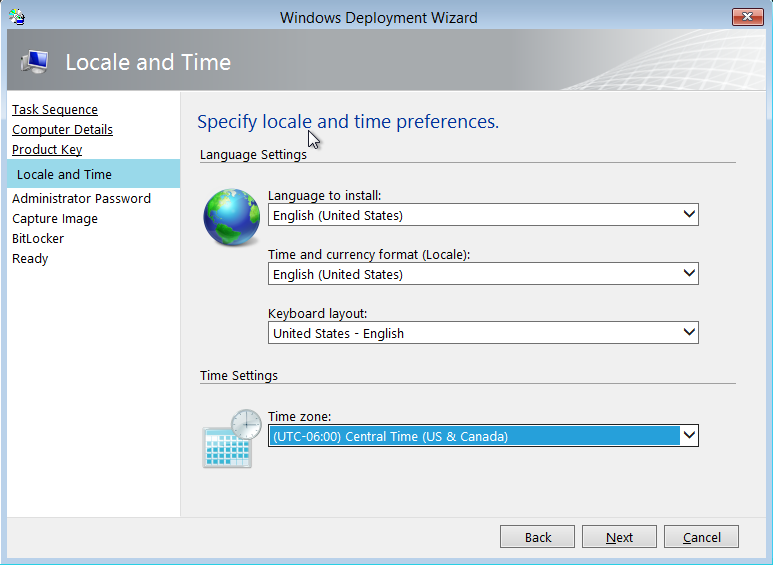Screen dimensions: 773x565
Task: Go to the Computer Details step
Action: [x=62, y=130]
